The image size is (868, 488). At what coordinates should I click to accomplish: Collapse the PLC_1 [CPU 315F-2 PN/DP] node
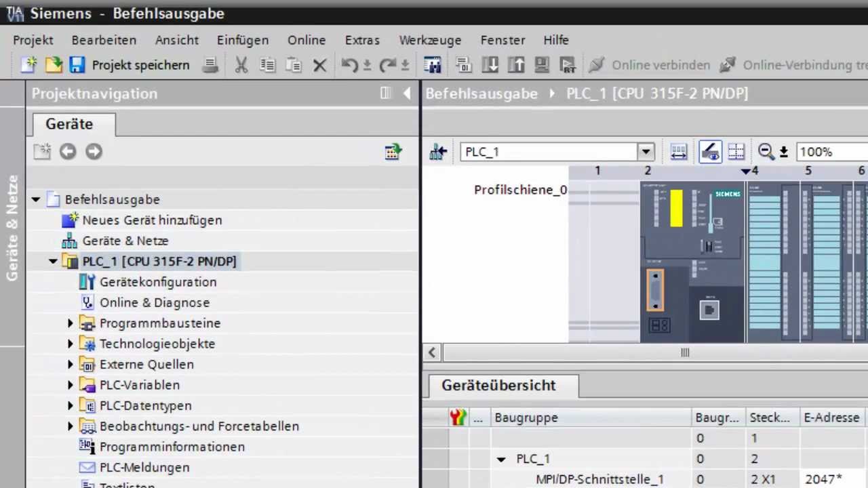[x=53, y=262]
